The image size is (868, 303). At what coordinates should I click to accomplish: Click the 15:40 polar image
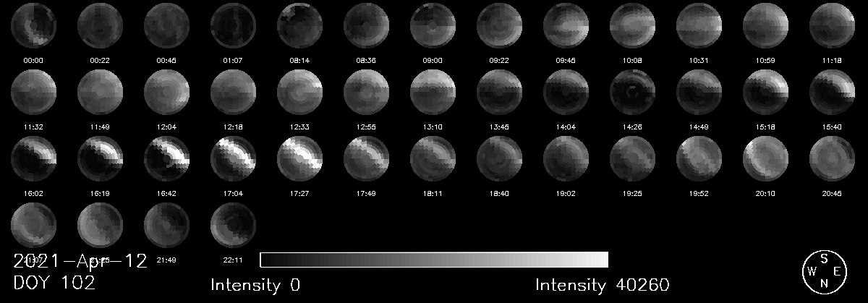click(832, 94)
